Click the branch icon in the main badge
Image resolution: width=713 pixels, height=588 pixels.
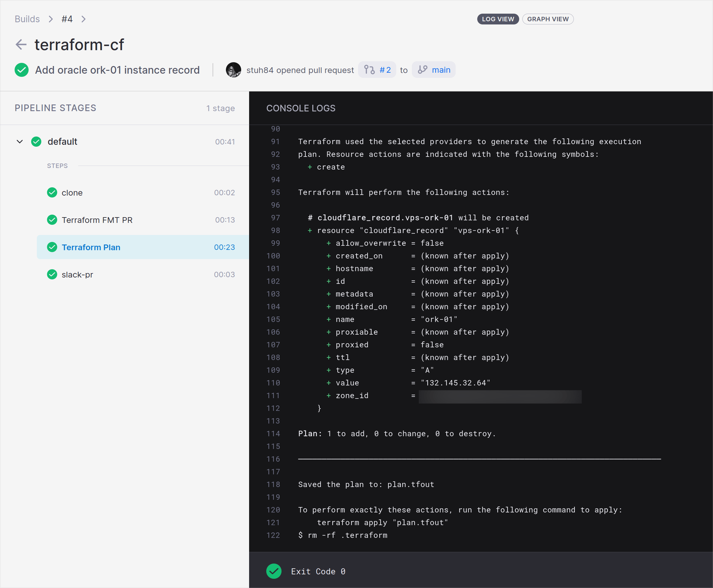point(423,70)
